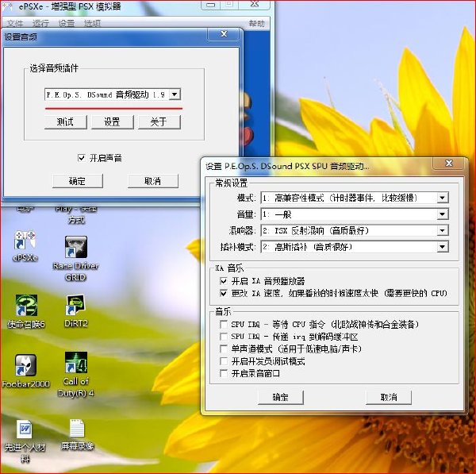Confirm with 确定 in P.E.Op.S. settings dialog
The image size is (476, 474).
pyautogui.click(x=281, y=398)
